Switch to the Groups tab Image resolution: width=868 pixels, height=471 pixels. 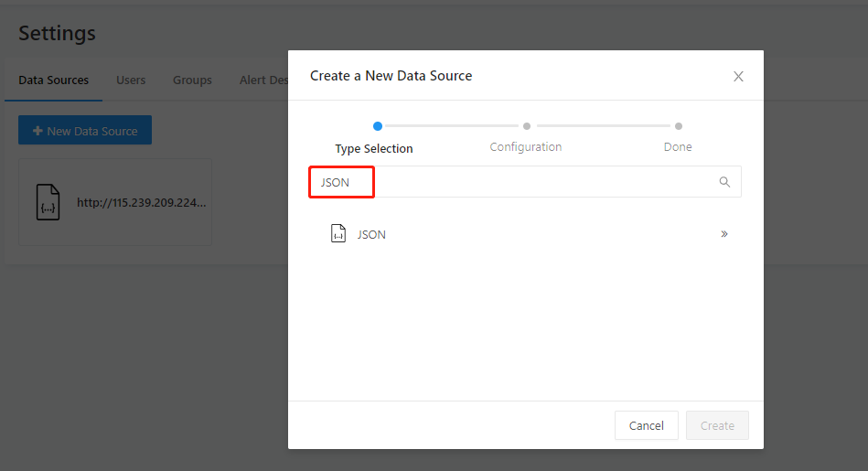[x=192, y=80]
